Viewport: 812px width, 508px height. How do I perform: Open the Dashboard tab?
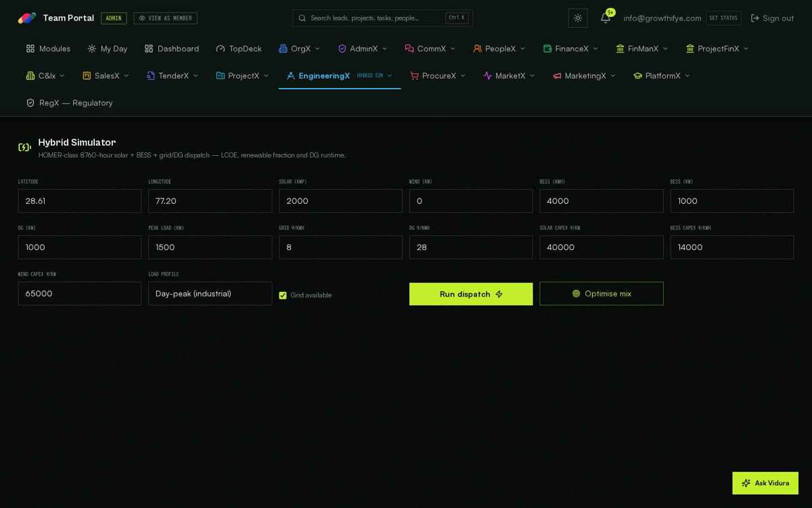[x=172, y=49]
